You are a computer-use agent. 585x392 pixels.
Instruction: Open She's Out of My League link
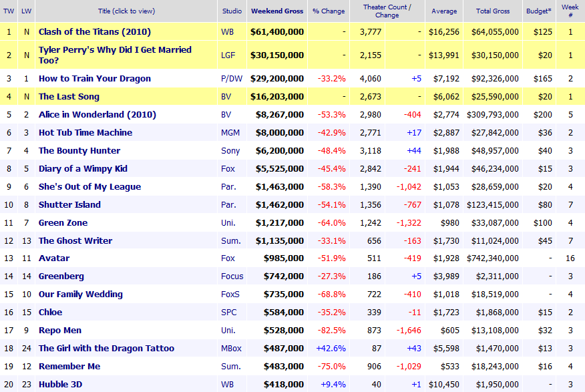pyautogui.click(x=90, y=186)
